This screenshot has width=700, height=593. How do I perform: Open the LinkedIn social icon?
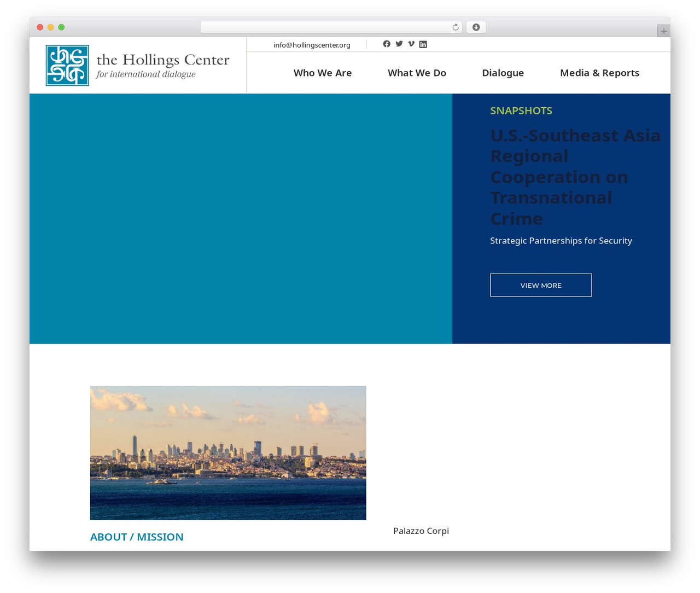(423, 44)
